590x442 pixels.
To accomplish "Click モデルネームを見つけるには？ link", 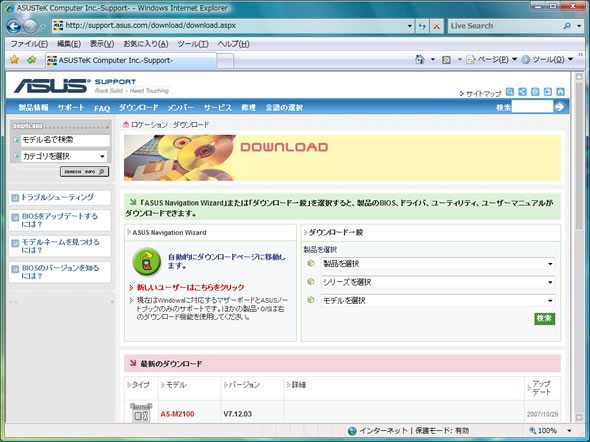I will coord(60,246).
